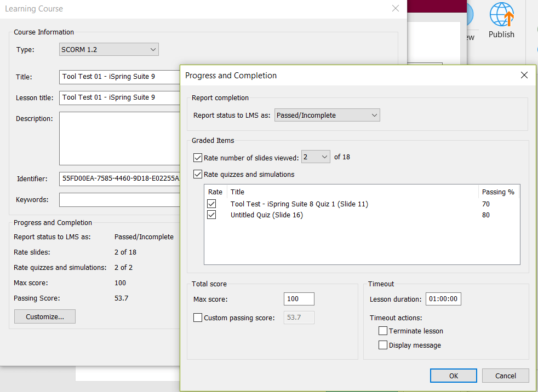Open the SCORM 1.2 Type dropdown
Viewport: 538px width, 392px height.
(x=109, y=49)
